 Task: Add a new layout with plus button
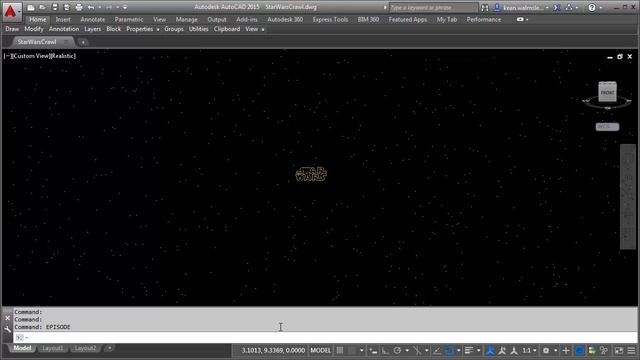tap(109, 348)
